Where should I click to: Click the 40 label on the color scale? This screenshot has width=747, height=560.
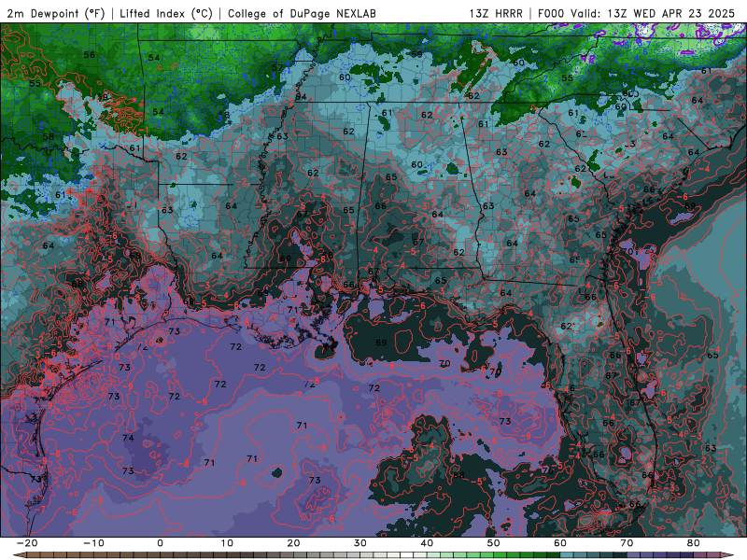point(427,543)
